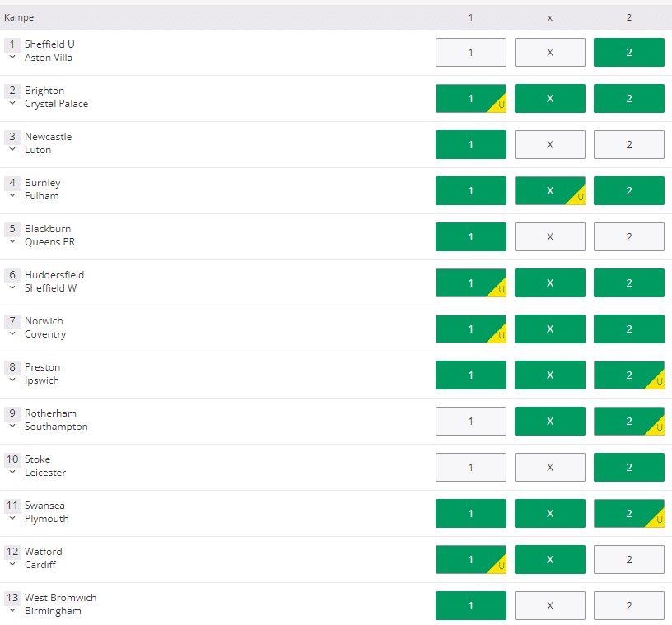This screenshot has width=672, height=625.
Task: Expand chevron under match 10 Stoke
Action: [x=12, y=473]
